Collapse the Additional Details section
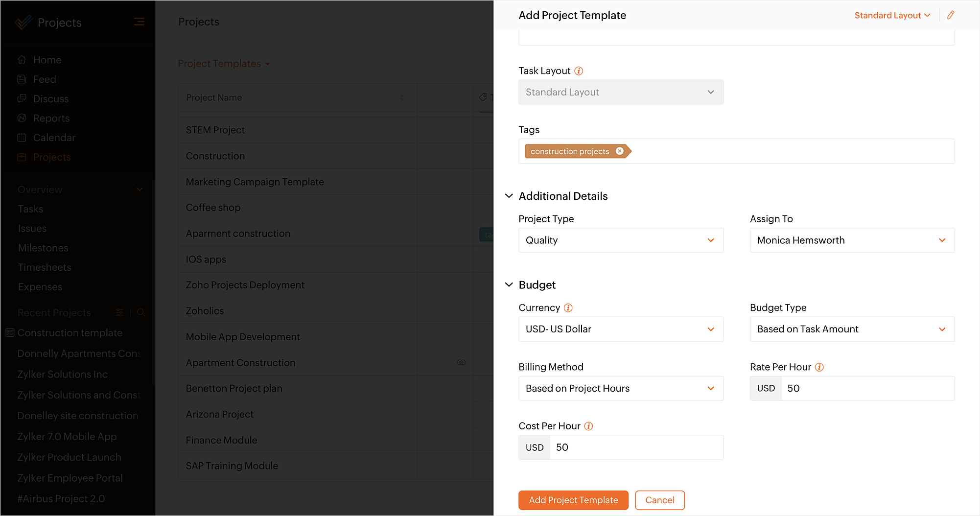The image size is (980, 516). 509,196
